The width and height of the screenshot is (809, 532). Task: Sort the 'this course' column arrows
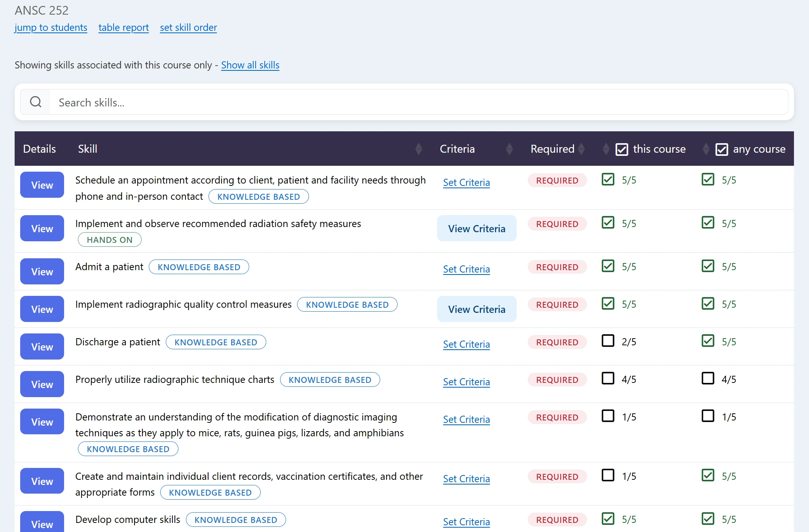[606, 149]
